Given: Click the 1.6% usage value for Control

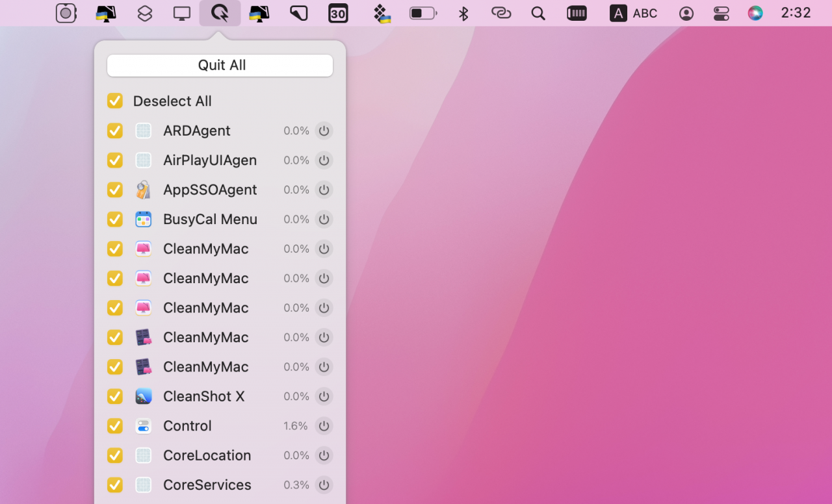Looking at the screenshot, I should (296, 426).
